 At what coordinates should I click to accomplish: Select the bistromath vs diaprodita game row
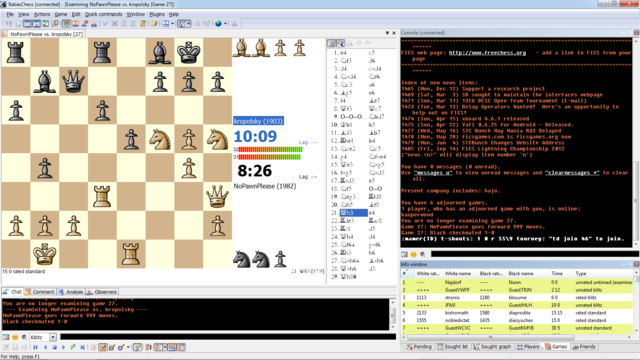pyautogui.click(x=518, y=313)
